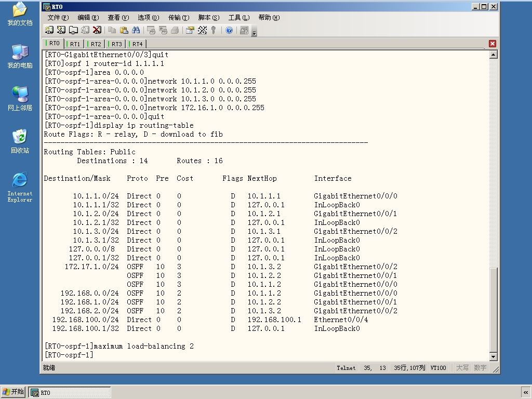Image resolution: width=532 pixels, height=399 pixels.
Task: Close the active tab with red X
Action: click(493, 44)
